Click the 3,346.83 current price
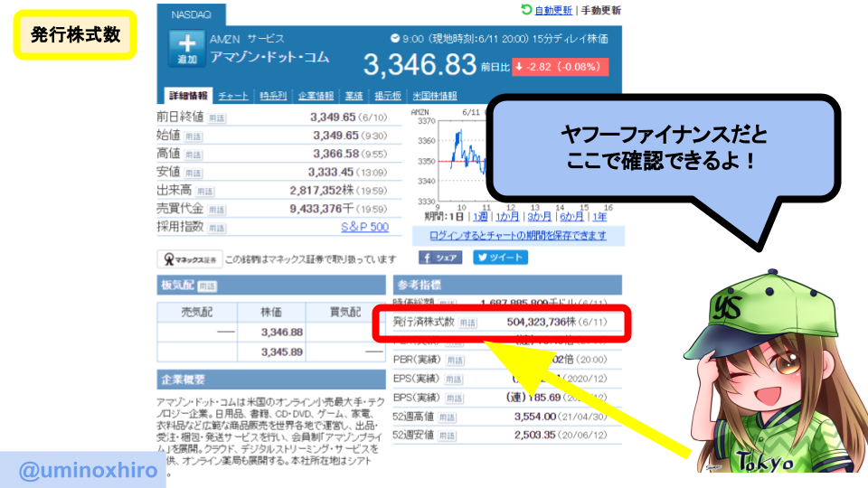The height and width of the screenshot is (488, 868). tap(420, 65)
